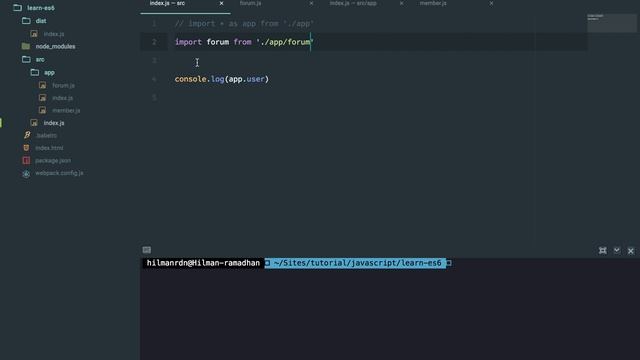Click the JS icon beside forum.js in tree
This screenshot has width=640, height=360.
(42, 85)
